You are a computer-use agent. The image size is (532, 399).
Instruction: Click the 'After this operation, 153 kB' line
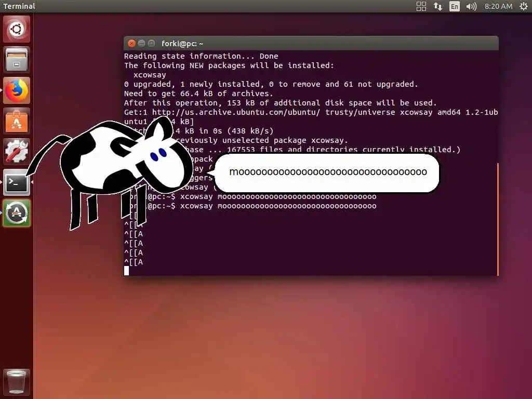coord(280,103)
